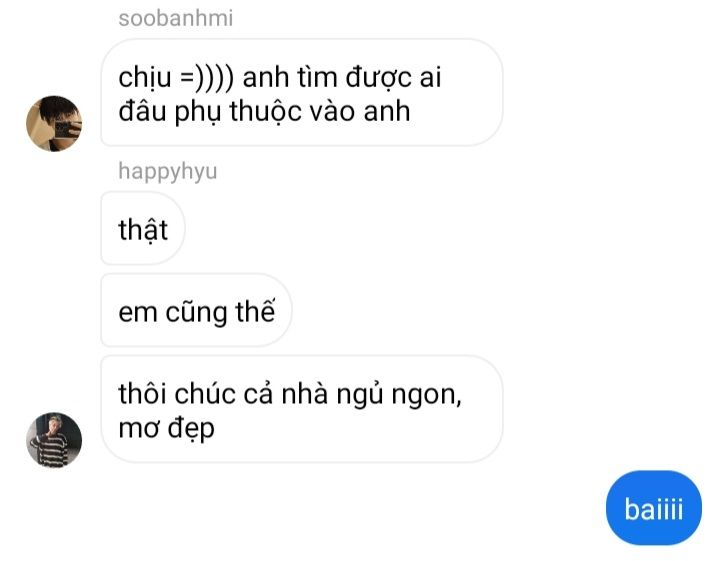
Task: Tap the 'em cũng thế' message bubble
Action: (x=197, y=310)
